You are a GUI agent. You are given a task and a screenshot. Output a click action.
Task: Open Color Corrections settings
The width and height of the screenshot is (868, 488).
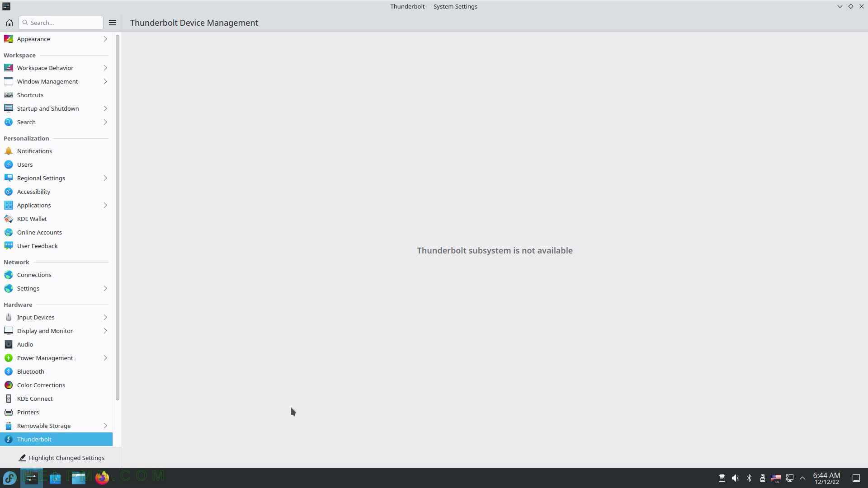click(56, 385)
